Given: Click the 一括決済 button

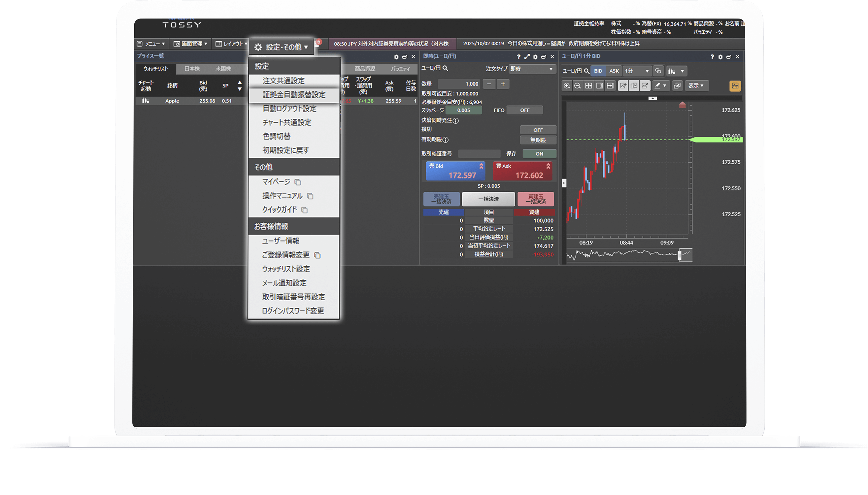Looking at the screenshot, I should tap(488, 199).
